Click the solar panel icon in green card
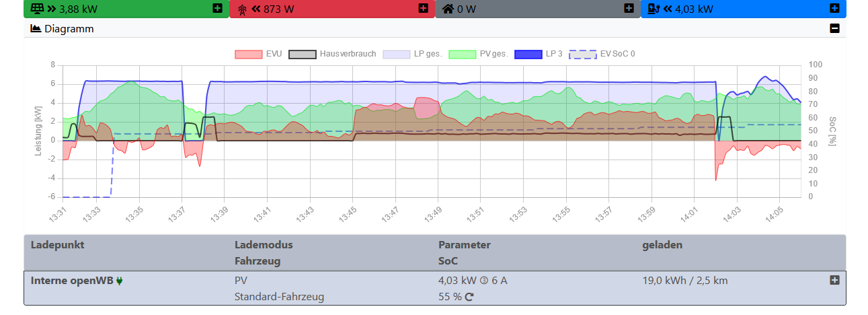This screenshot has height=315, width=868. point(37,9)
